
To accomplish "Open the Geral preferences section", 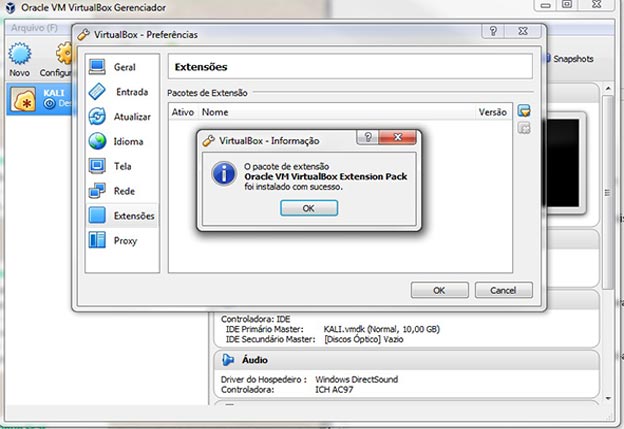I will coord(122,67).
